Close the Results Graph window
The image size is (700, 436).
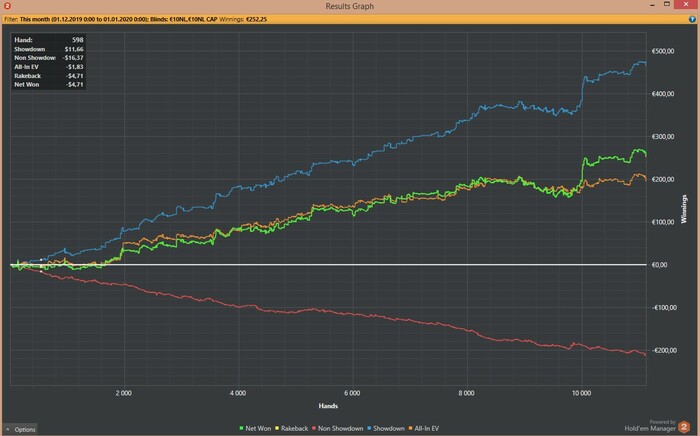point(686,4)
